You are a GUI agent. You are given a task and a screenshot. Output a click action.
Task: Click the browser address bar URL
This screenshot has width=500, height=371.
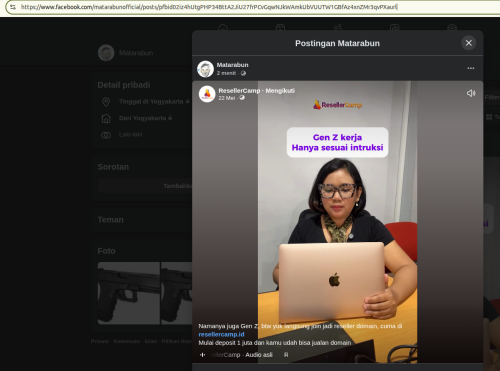[x=209, y=7]
